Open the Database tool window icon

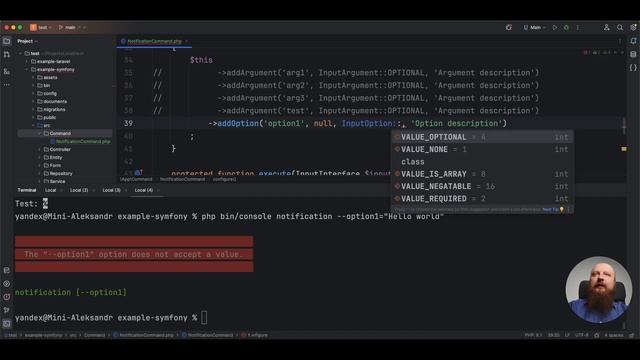coord(633,54)
